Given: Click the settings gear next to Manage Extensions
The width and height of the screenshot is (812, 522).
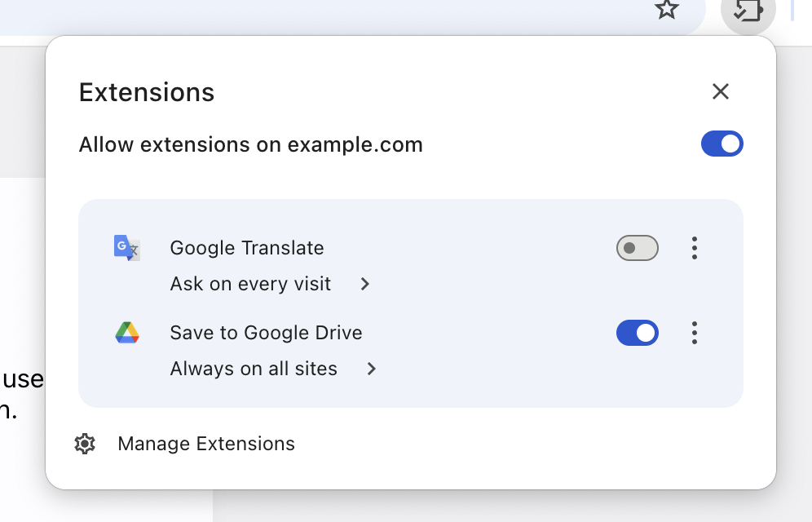Looking at the screenshot, I should (85, 444).
